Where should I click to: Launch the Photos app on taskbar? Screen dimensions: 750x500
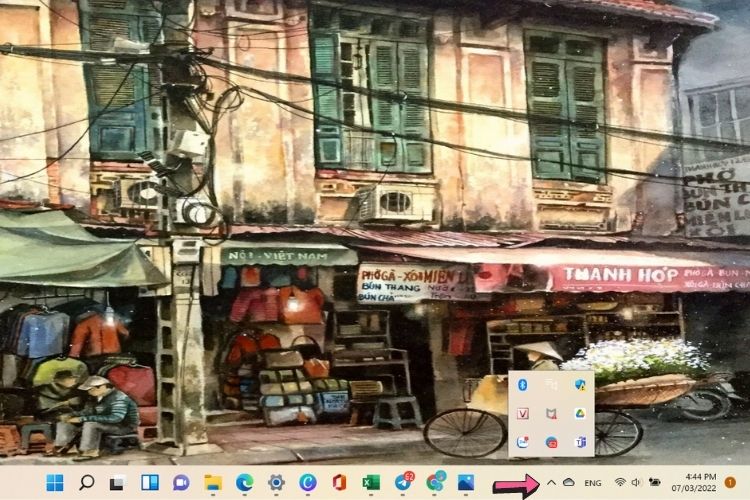(465, 482)
